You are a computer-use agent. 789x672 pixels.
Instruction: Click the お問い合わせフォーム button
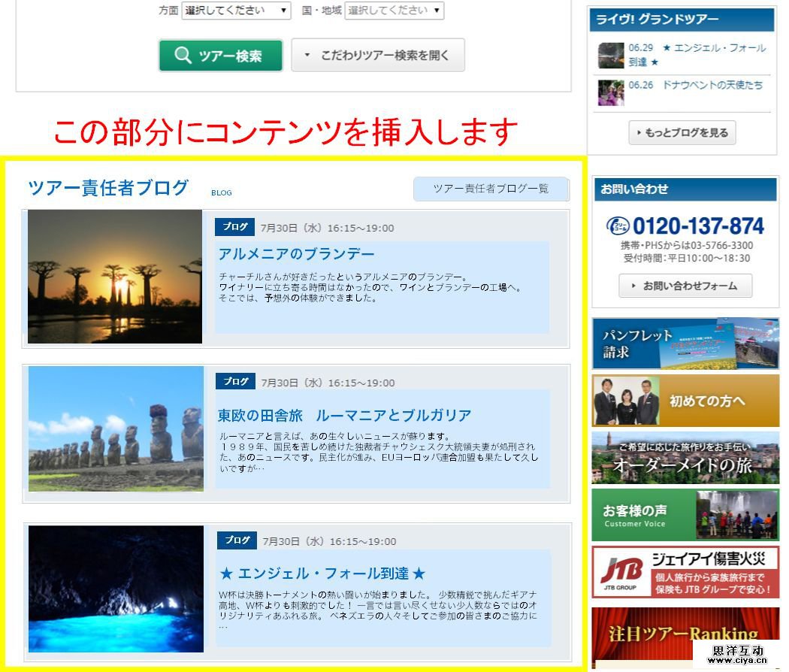[x=685, y=286]
